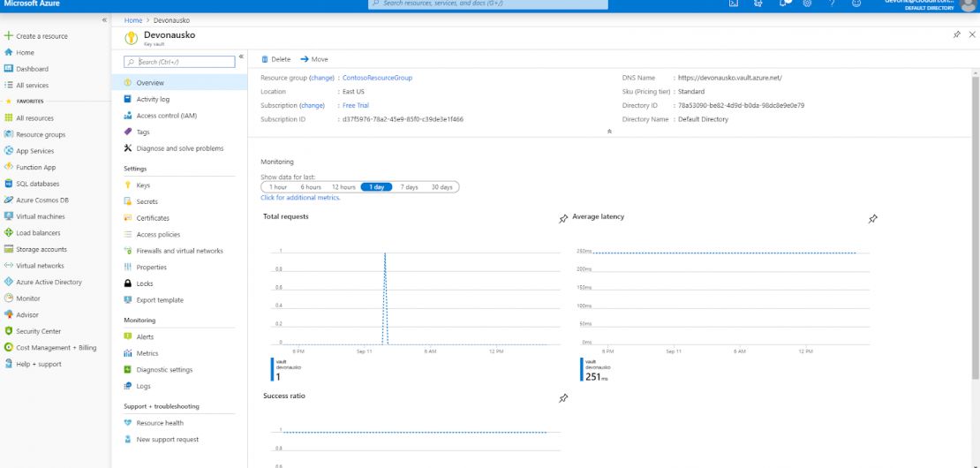Click the vertical scrollbar of the overview
Image resolution: width=980 pixels, height=468 pixels.
point(976,228)
